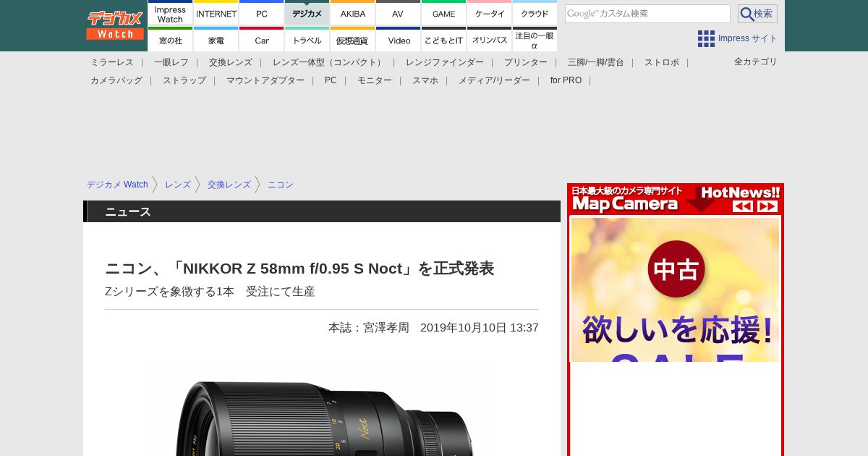The height and width of the screenshot is (456, 868).
Task: Open the ケータイ tab
Action: (x=490, y=13)
